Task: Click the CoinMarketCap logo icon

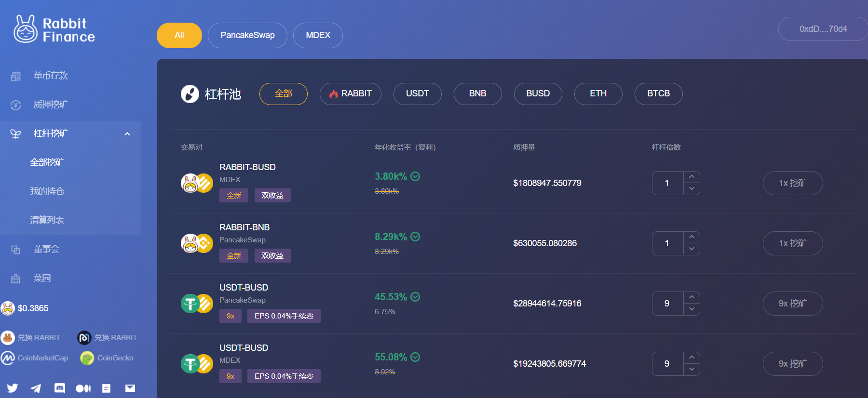Action: [8, 358]
